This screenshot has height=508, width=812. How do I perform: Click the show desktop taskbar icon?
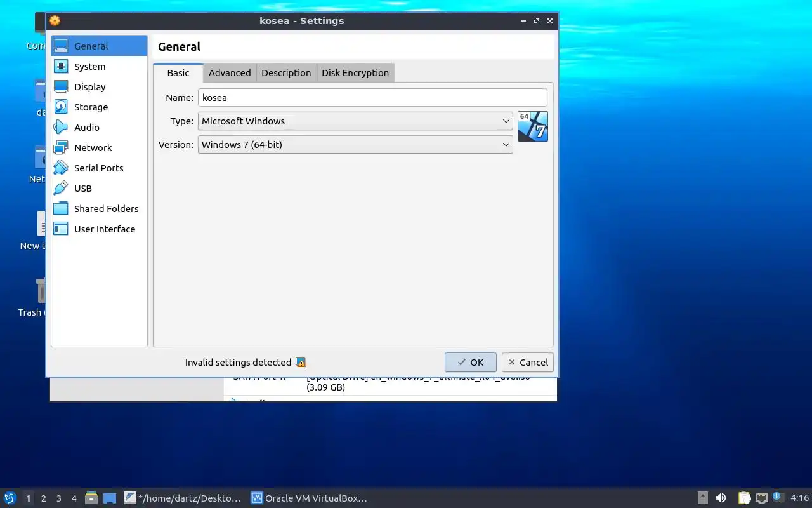(x=109, y=498)
